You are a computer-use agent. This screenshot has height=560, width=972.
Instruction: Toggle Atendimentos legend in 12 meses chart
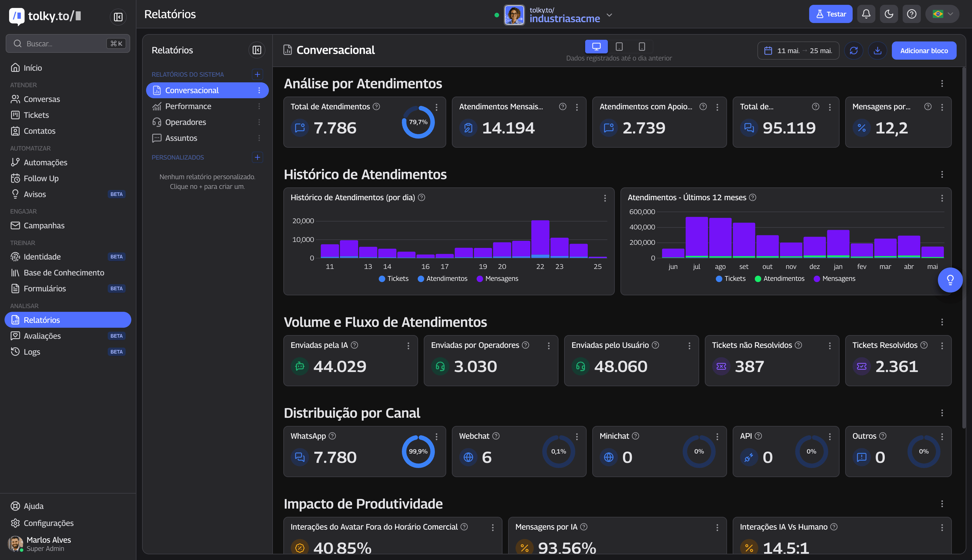(x=779, y=279)
